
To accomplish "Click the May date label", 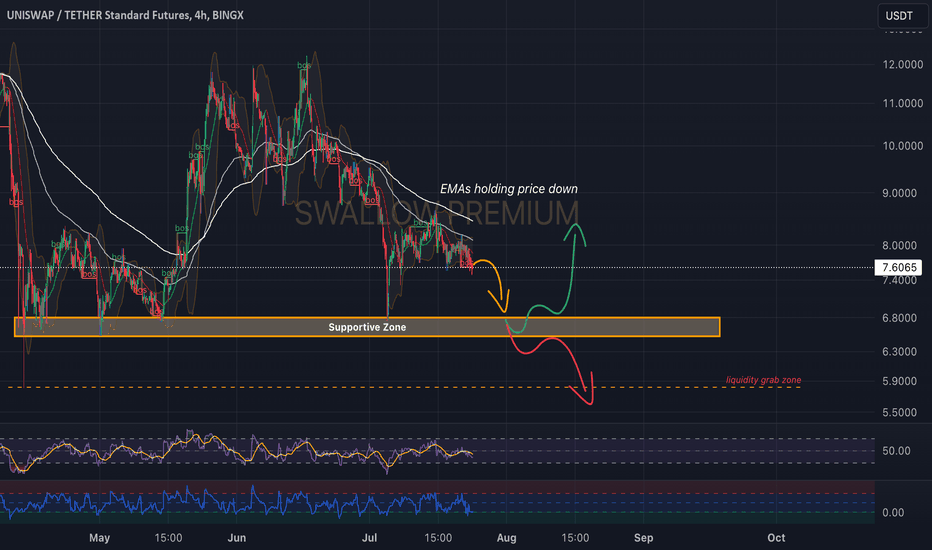I will tap(99, 538).
